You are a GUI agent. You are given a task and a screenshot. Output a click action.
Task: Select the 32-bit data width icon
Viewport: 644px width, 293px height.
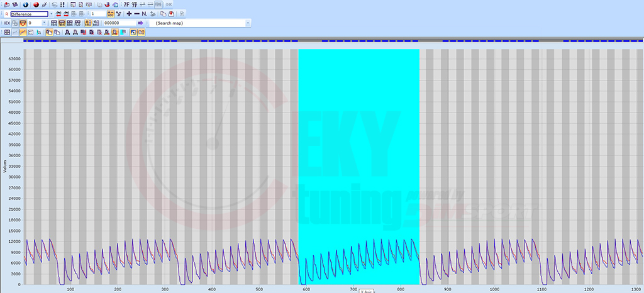click(x=70, y=23)
